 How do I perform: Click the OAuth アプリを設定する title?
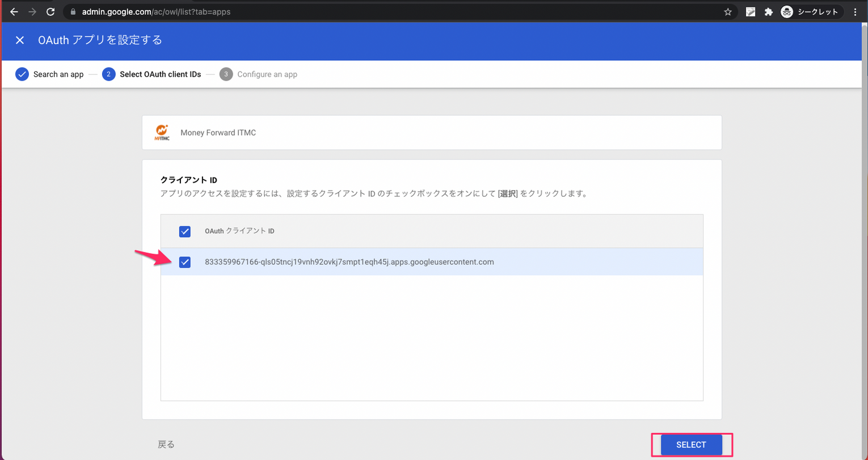tap(100, 40)
